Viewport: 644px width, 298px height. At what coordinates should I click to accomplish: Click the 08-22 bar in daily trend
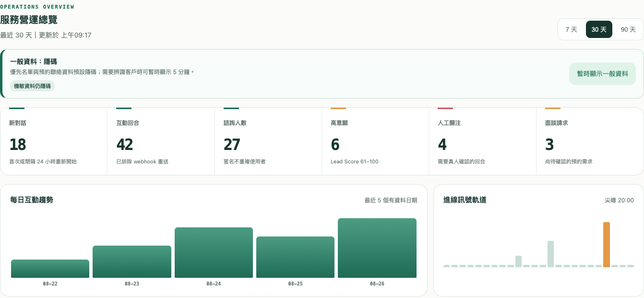pyautogui.click(x=50, y=269)
